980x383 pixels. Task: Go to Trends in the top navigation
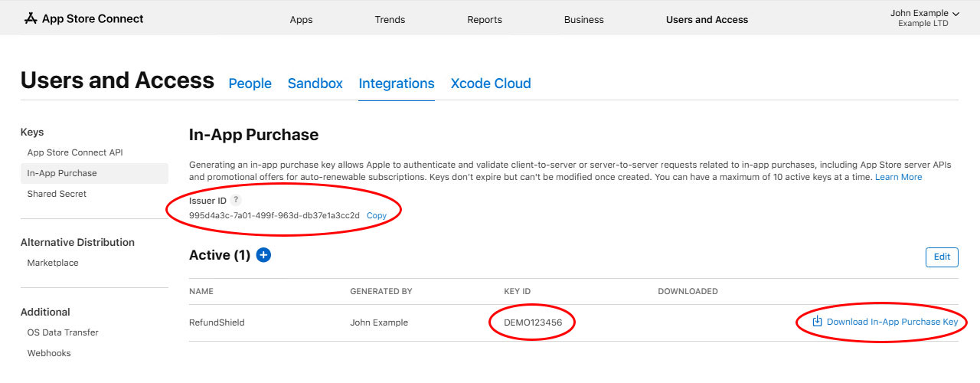click(x=390, y=20)
